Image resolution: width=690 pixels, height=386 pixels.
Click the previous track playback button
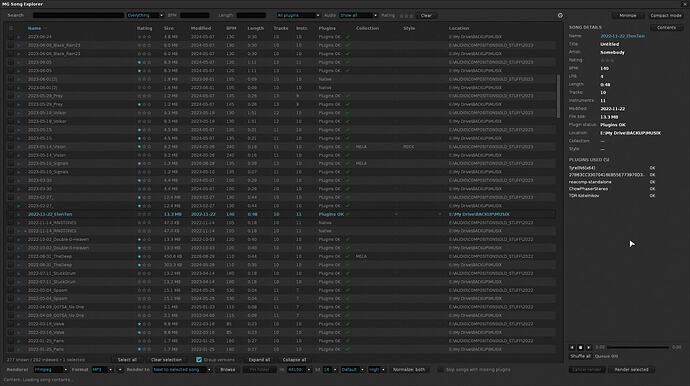pos(572,348)
